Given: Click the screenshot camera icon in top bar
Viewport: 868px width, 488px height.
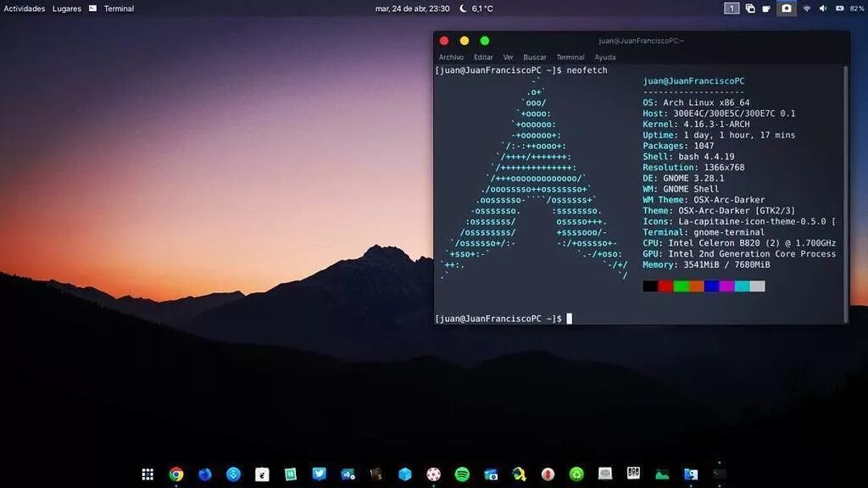Looking at the screenshot, I should pos(786,8).
